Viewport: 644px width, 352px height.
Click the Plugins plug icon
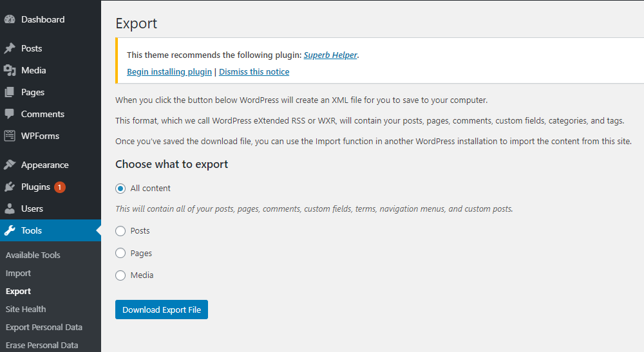click(10, 187)
